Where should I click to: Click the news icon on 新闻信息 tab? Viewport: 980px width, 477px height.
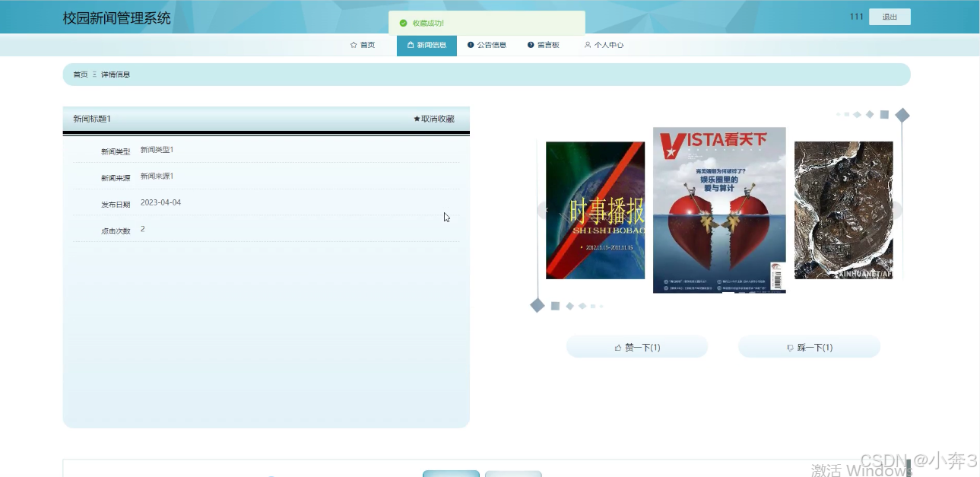411,45
